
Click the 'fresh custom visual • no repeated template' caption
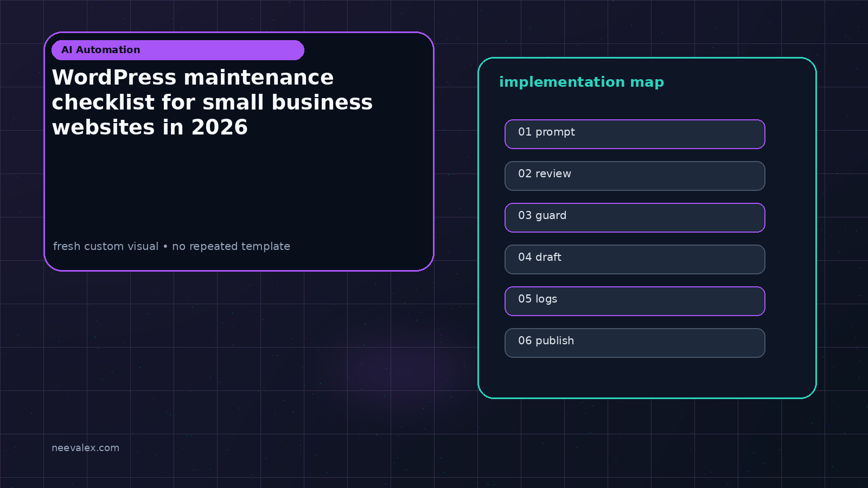[x=171, y=246]
